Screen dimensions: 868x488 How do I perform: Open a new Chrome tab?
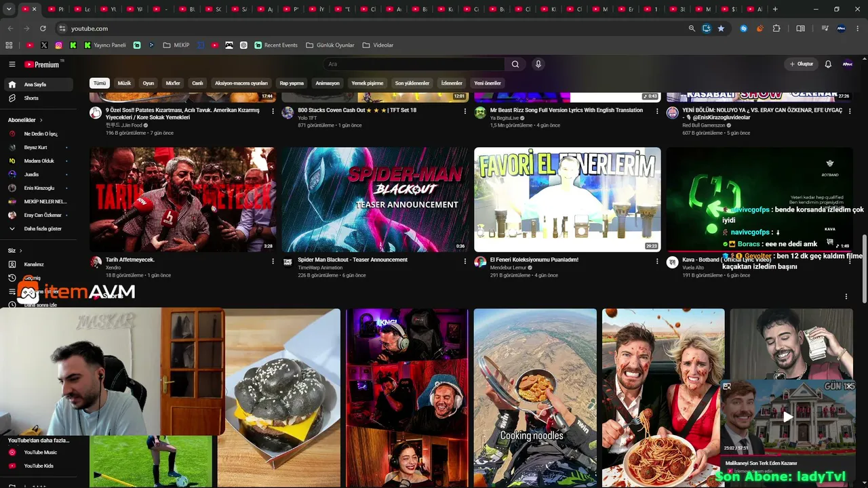click(x=775, y=9)
